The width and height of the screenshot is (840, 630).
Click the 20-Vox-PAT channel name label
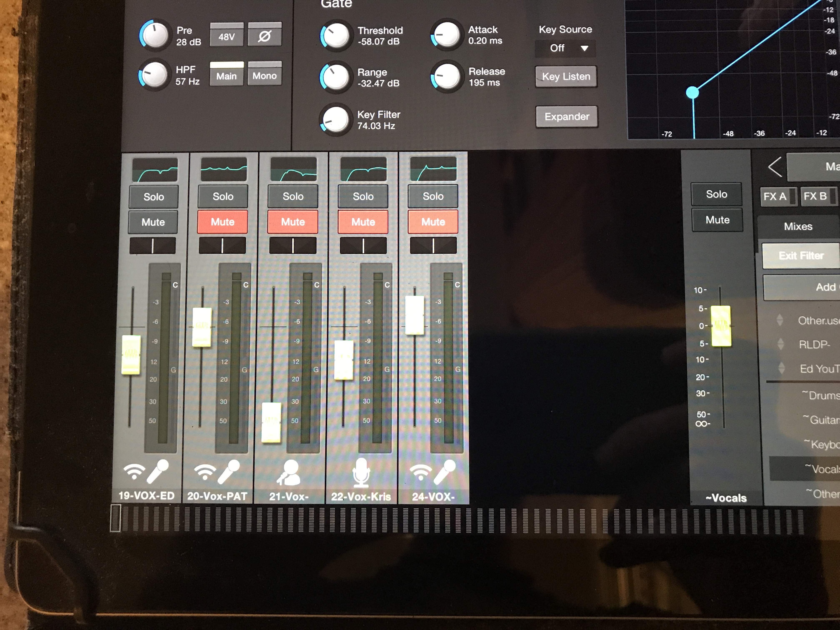(217, 496)
